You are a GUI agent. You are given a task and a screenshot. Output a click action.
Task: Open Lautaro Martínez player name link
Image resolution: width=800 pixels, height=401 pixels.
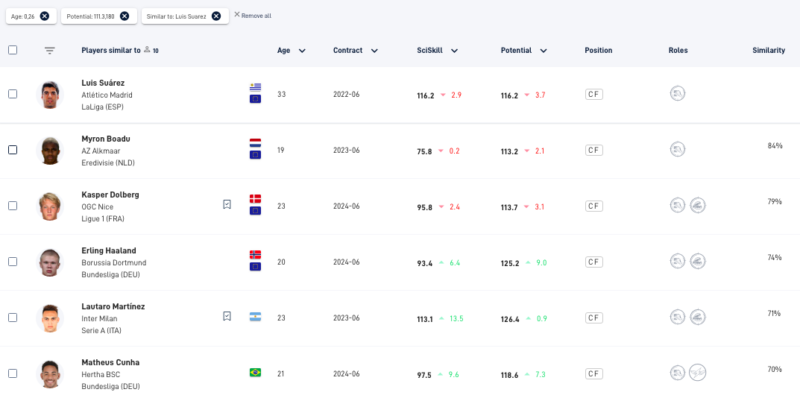click(113, 306)
